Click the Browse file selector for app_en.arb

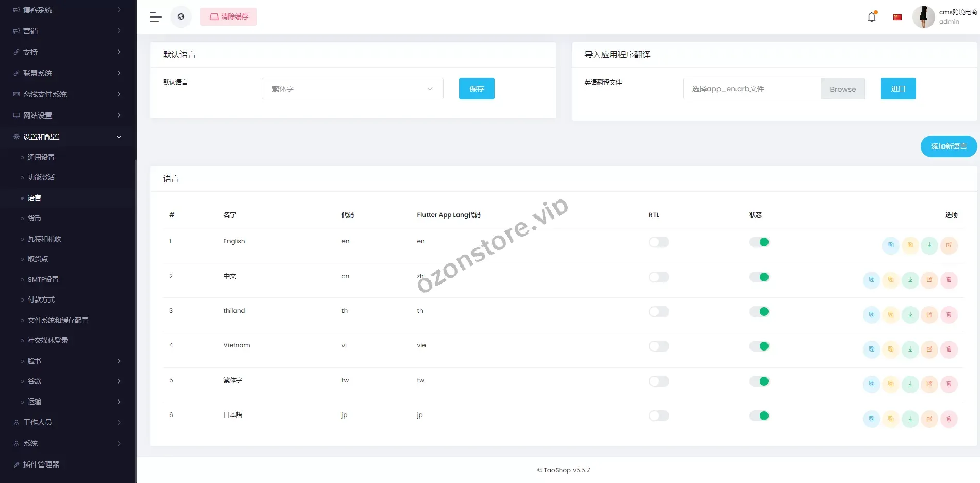pyautogui.click(x=843, y=89)
